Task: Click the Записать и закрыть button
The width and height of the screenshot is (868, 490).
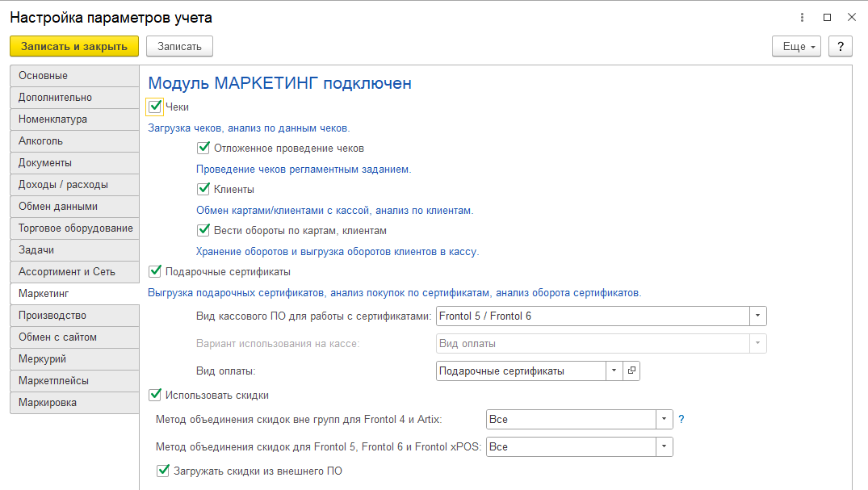Action: point(74,47)
